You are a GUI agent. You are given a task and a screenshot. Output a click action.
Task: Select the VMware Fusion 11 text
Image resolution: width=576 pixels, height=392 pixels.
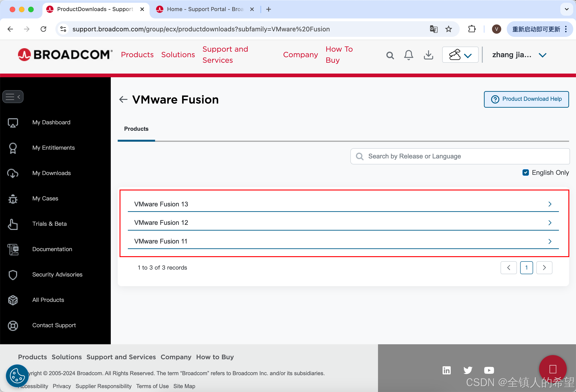tap(161, 241)
